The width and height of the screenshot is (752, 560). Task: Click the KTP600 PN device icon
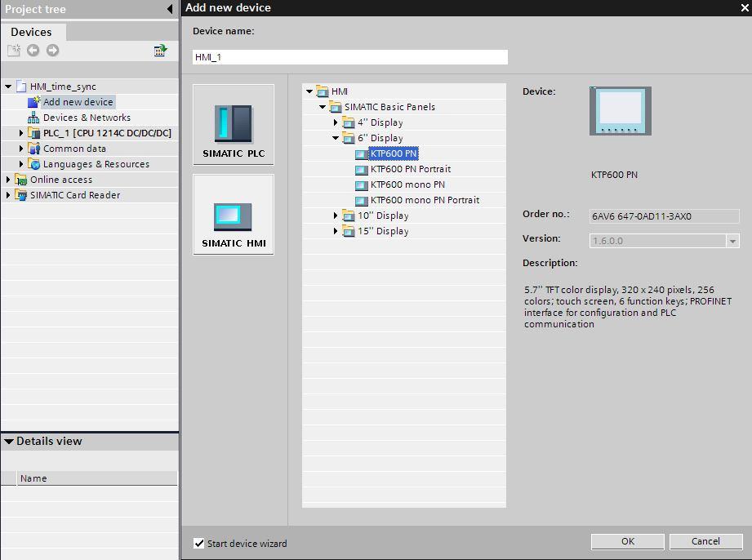click(361, 154)
